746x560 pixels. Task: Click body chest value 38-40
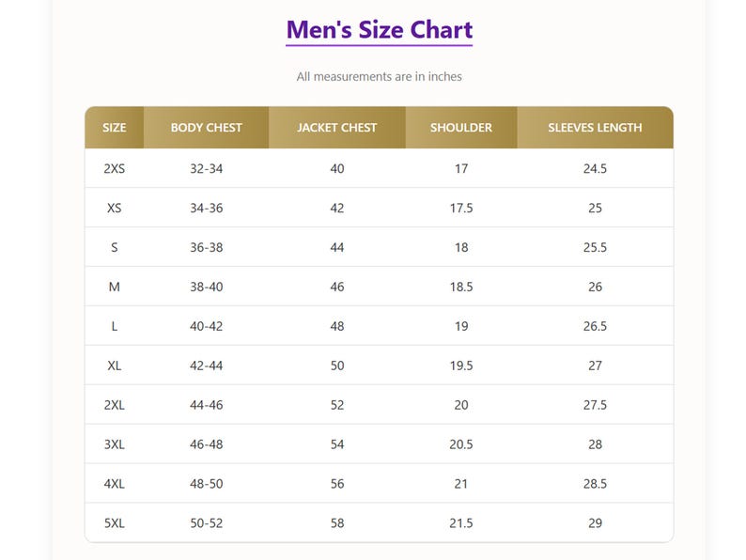(x=206, y=287)
